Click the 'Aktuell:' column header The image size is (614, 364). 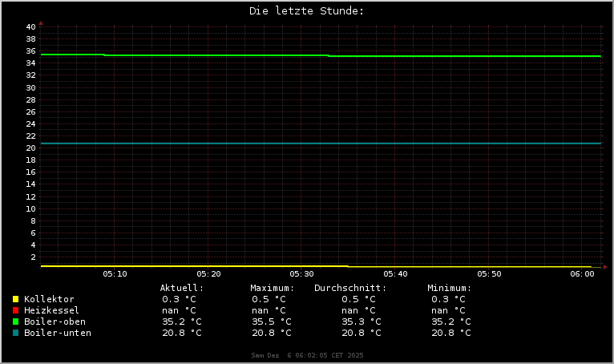182,288
